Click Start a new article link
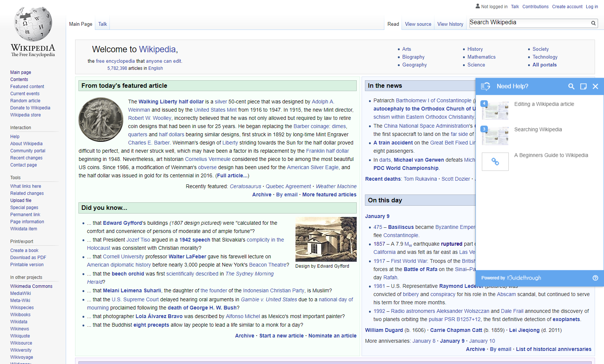The width and height of the screenshot is (604, 364). pos(282,336)
